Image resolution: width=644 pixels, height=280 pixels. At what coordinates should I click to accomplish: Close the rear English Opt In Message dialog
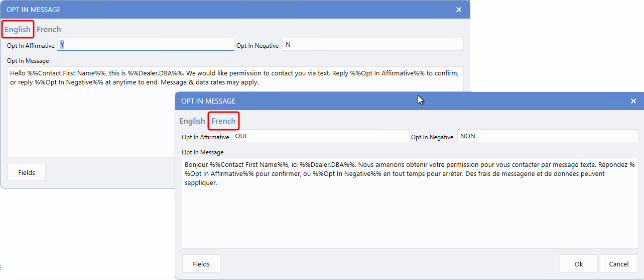point(458,10)
